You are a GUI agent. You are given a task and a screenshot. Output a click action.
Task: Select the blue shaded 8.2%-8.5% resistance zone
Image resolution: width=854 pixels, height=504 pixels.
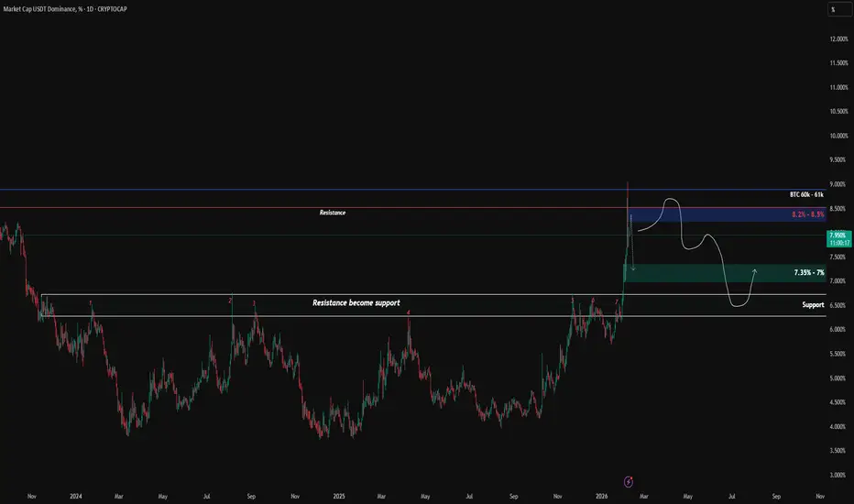[x=728, y=214]
